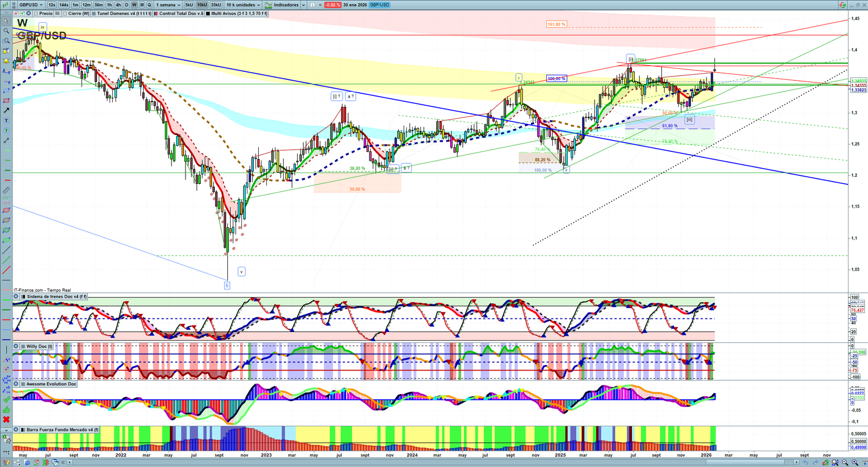Click the Barra Fuerza Fondo Mercado color swatch
This screenshot has width=868, height=467.
pyautogui.click(x=23, y=430)
